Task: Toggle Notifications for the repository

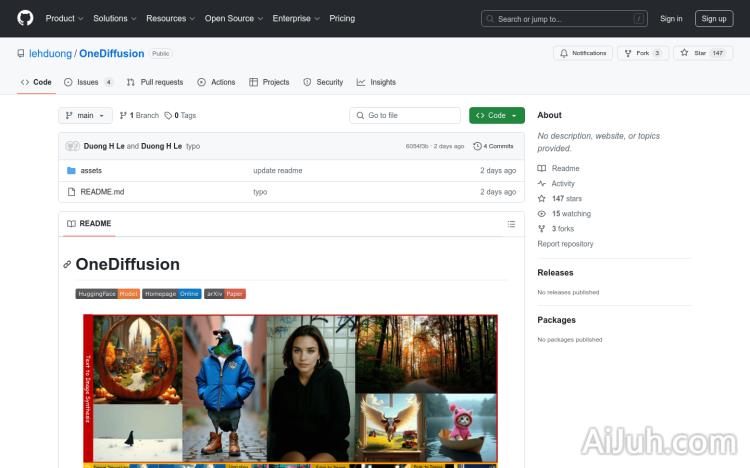Action: (x=583, y=53)
